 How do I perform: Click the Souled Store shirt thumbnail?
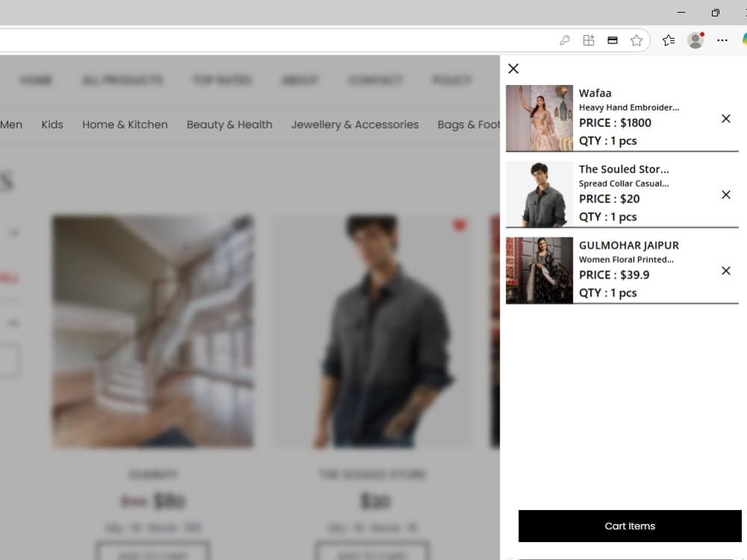[x=539, y=194]
